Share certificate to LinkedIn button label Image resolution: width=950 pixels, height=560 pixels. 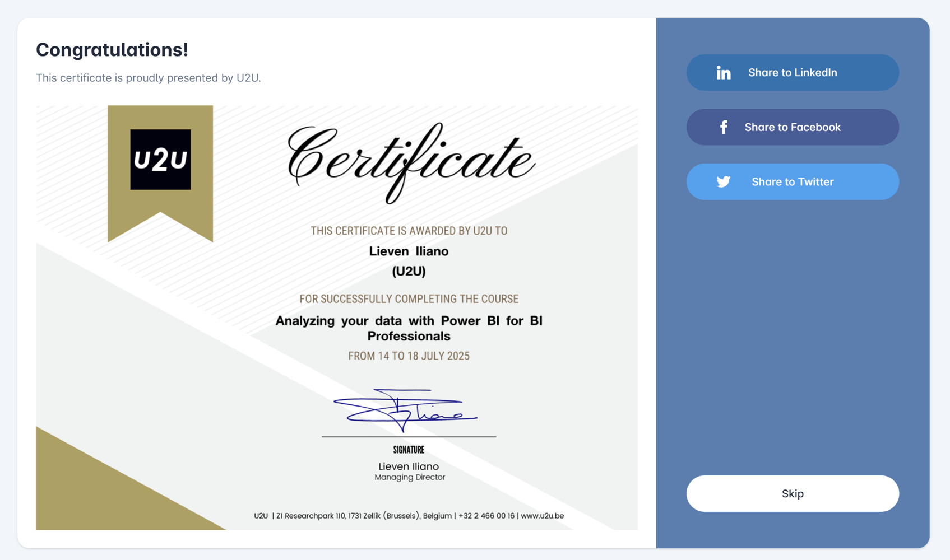coord(793,73)
